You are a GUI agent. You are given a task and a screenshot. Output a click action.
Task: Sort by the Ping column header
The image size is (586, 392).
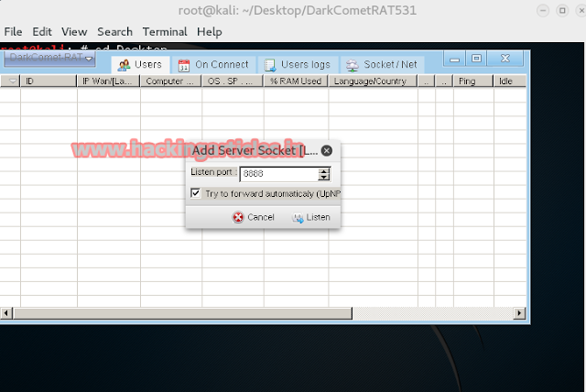[473, 82]
